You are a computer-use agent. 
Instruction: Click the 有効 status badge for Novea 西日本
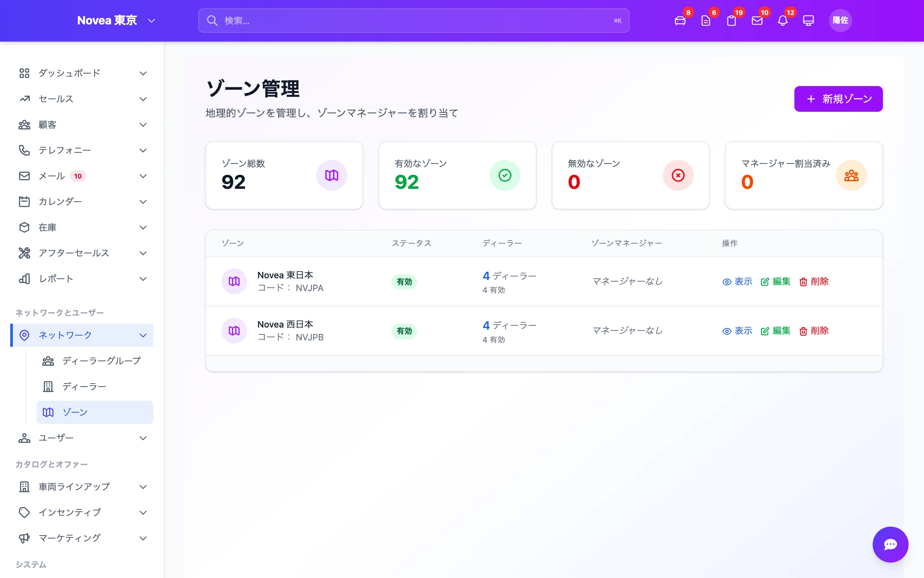click(x=404, y=331)
